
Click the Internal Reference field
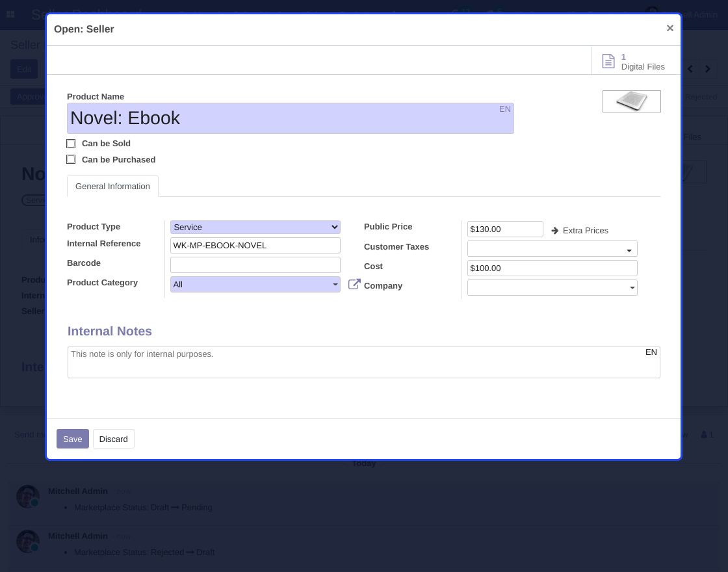pos(255,246)
